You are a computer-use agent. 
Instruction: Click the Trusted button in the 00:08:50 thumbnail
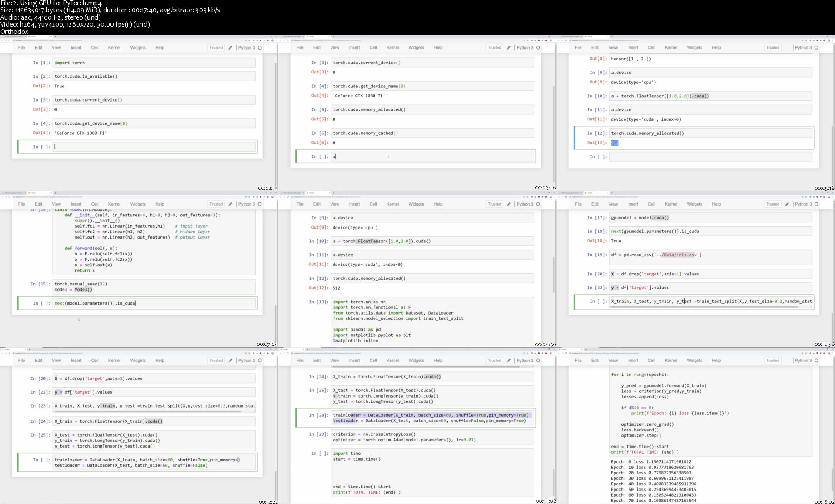pos(494,204)
